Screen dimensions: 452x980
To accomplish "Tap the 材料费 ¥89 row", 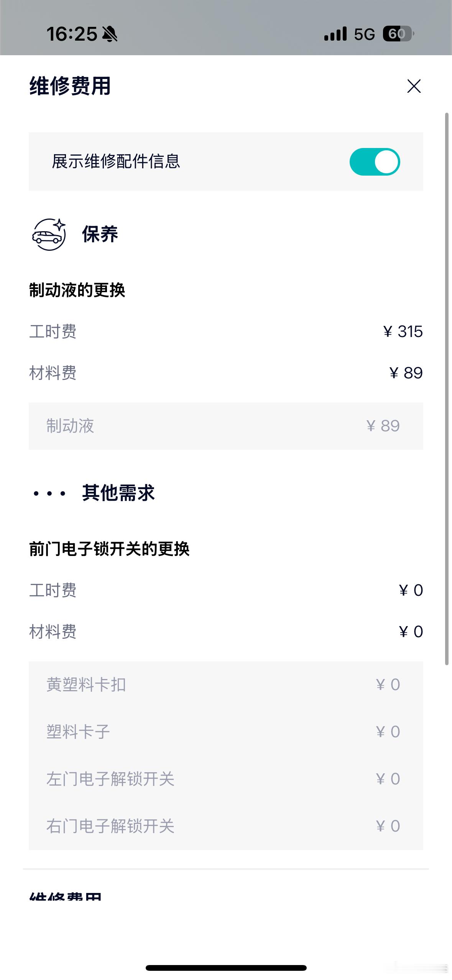I will coord(226,373).
